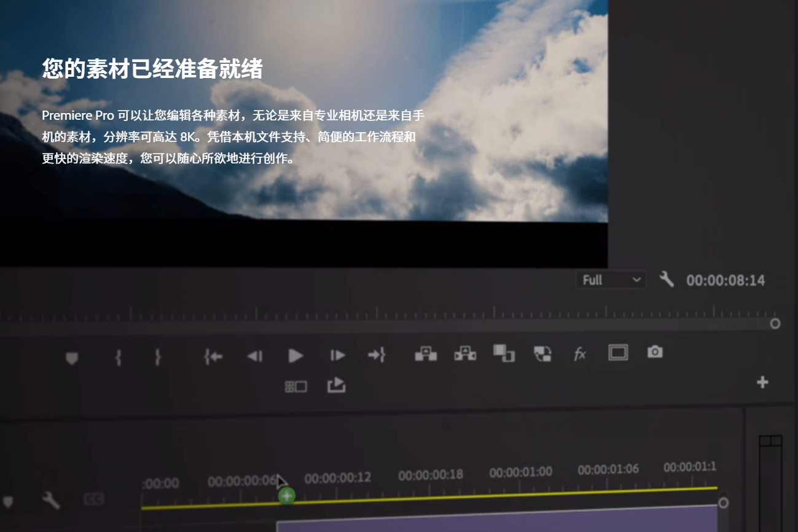Click the Extract icon beside Lift
This screenshot has width=798, height=532.
(x=465, y=354)
